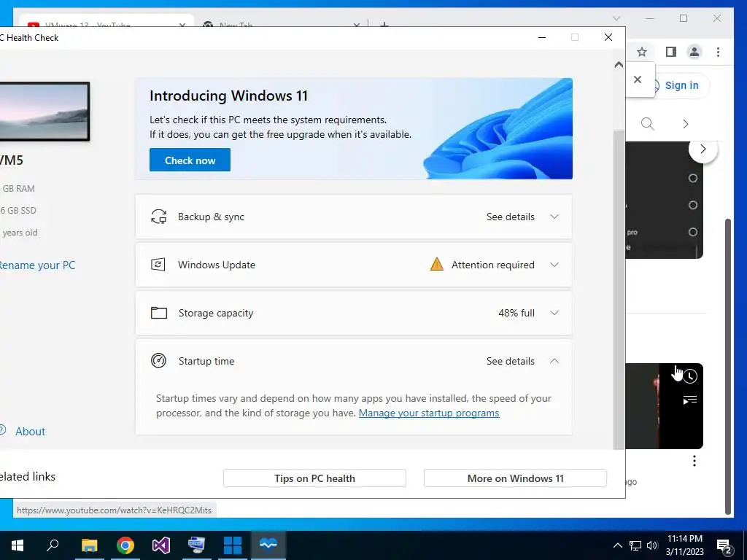Open video three-dot options menu
This screenshot has width=747, height=560.
pos(694,461)
